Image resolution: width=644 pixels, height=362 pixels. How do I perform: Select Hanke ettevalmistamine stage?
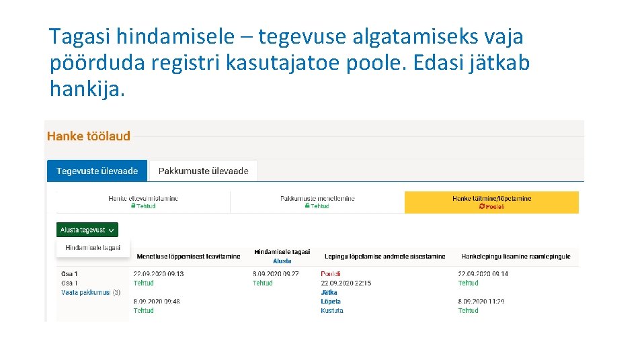pos(143,202)
